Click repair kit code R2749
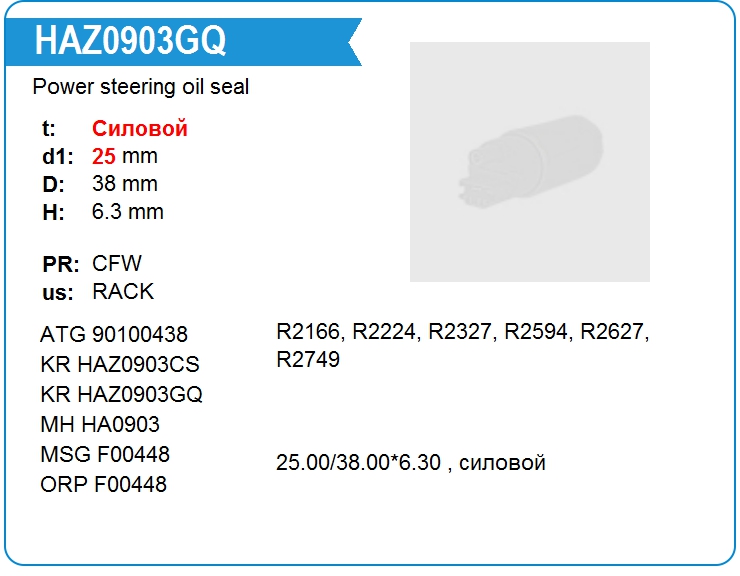 coord(308,359)
